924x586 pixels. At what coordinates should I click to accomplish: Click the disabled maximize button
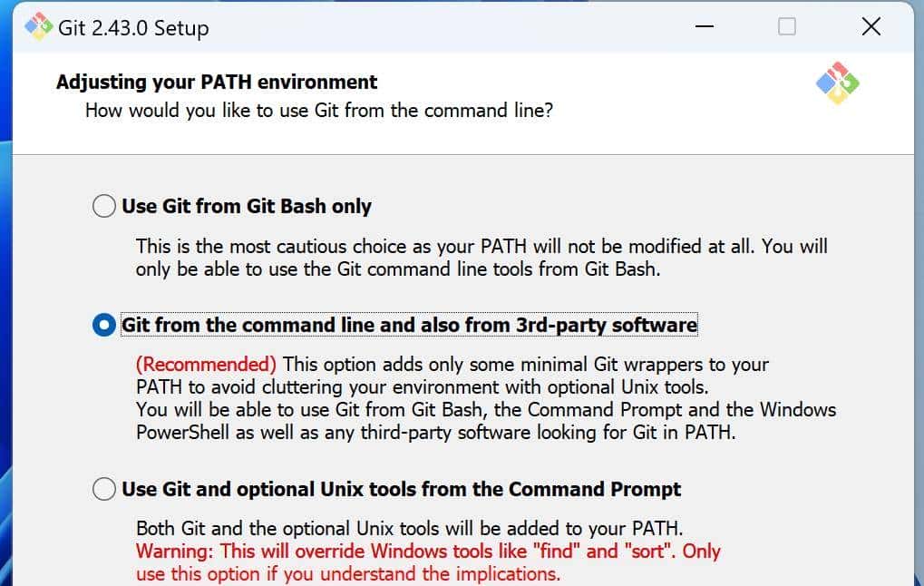[x=787, y=27]
